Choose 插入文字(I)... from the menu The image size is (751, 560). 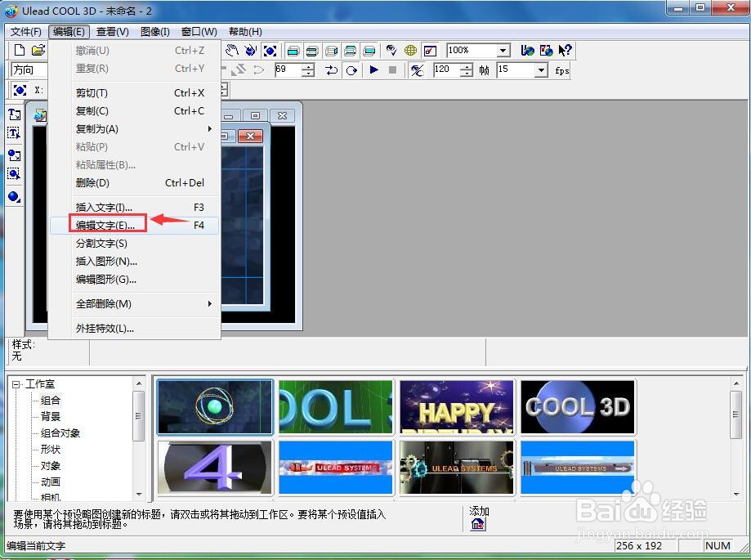coord(134,207)
